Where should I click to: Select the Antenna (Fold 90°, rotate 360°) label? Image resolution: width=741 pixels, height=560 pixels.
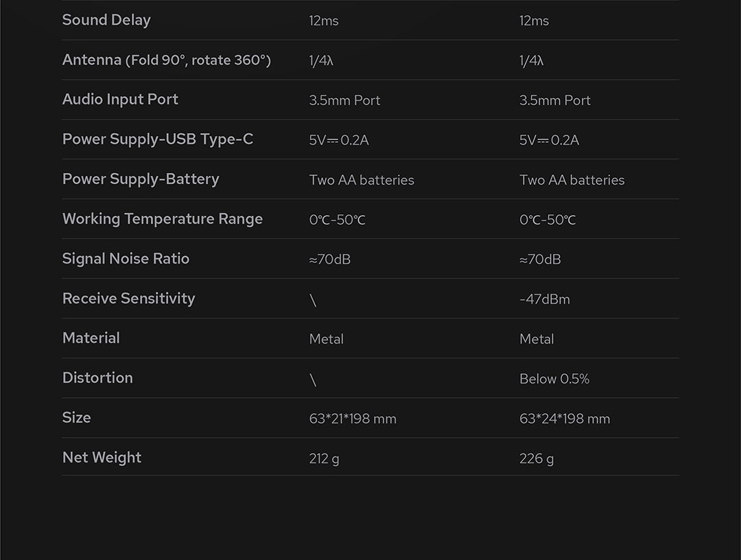point(167,60)
